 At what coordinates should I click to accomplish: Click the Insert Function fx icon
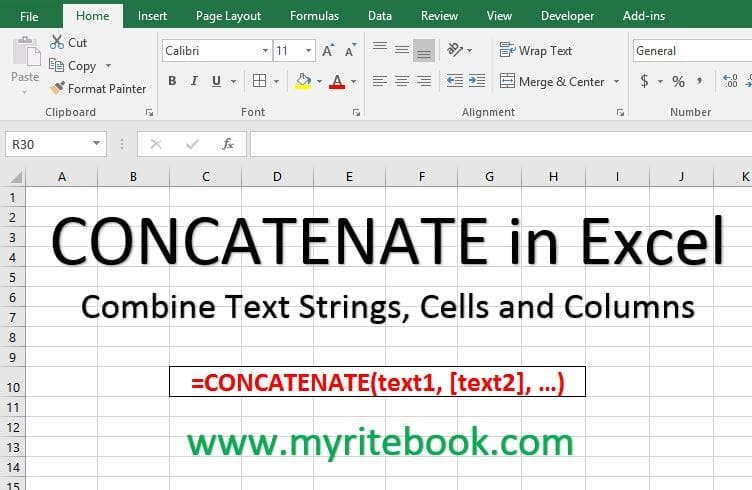click(x=228, y=144)
